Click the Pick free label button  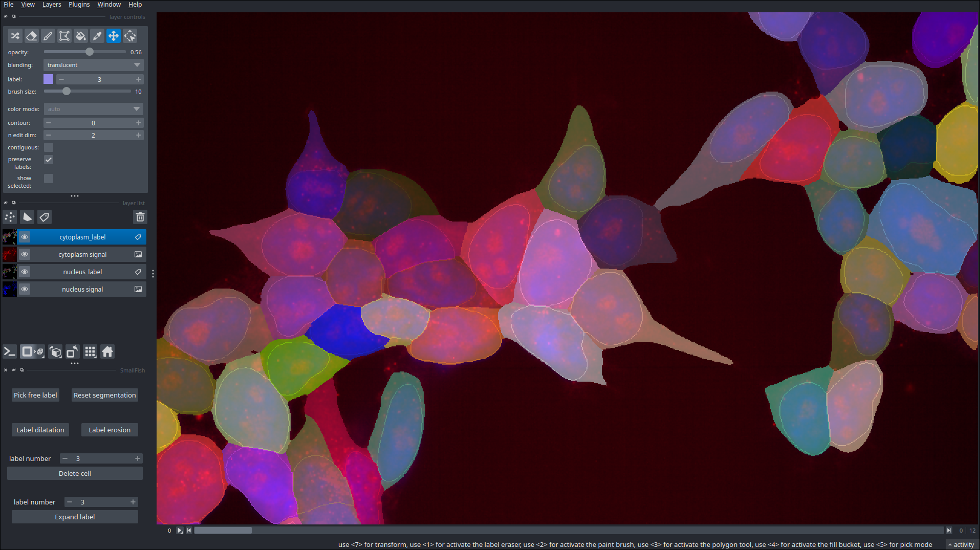[35, 395]
